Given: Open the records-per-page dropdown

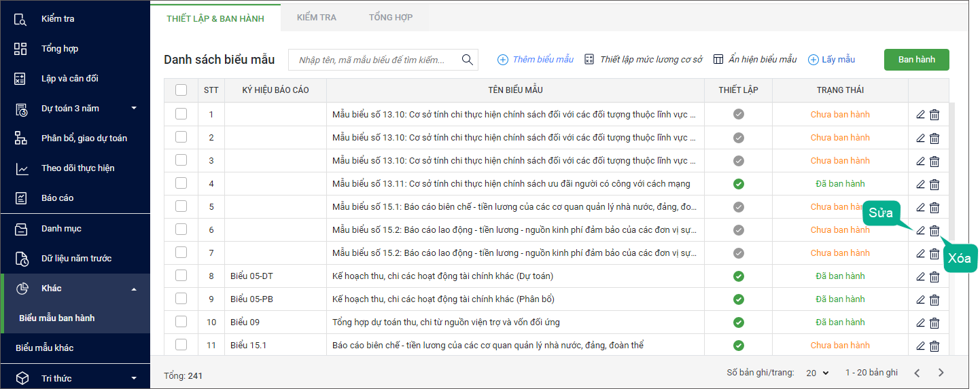Looking at the screenshot, I should [817, 373].
